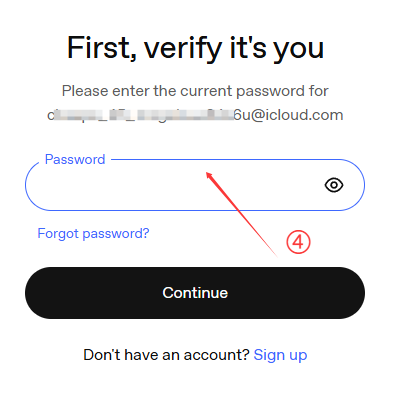Follow the Sign up link

click(x=280, y=355)
